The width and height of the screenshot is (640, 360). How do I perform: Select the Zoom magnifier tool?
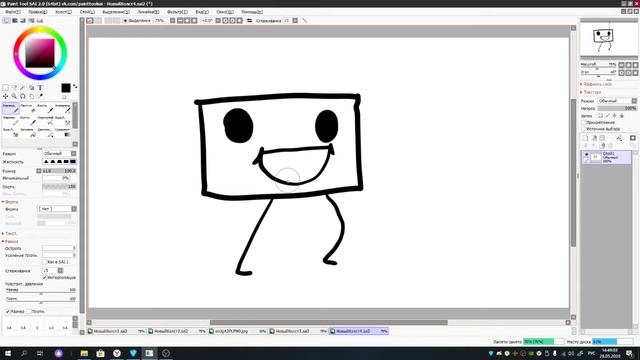pyautogui.click(x=14, y=96)
